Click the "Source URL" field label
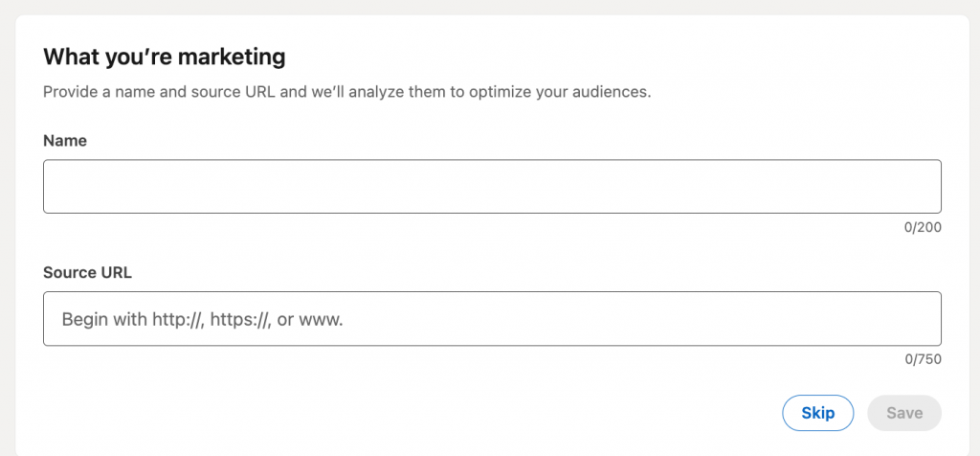This screenshot has height=456, width=980. click(87, 272)
